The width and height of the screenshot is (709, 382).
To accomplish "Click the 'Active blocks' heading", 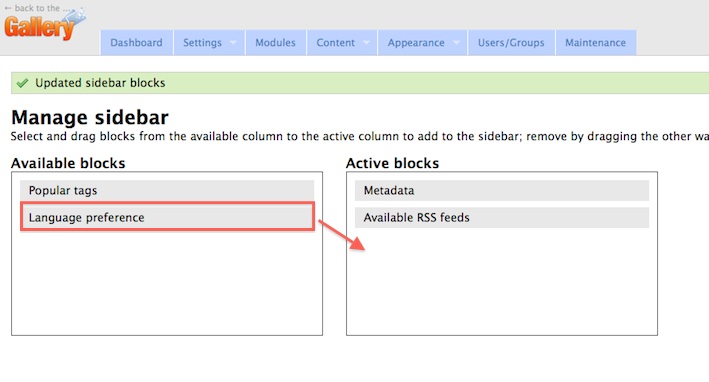I will click(x=392, y=163).
